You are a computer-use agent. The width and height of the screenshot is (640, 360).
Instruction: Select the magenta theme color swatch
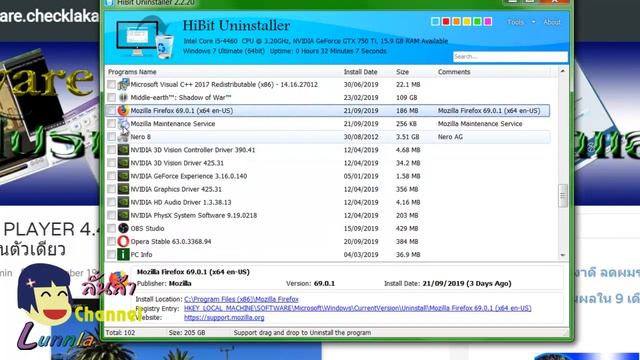[x=488, y=22]
